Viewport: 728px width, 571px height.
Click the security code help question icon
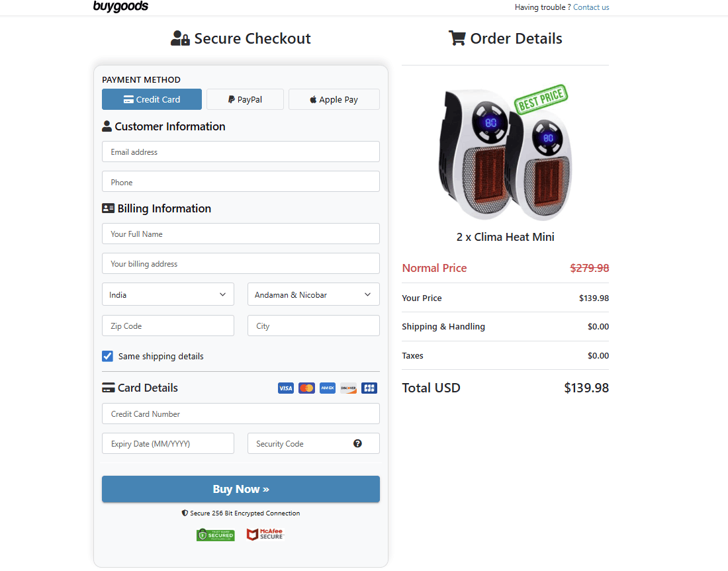[357, 443]
